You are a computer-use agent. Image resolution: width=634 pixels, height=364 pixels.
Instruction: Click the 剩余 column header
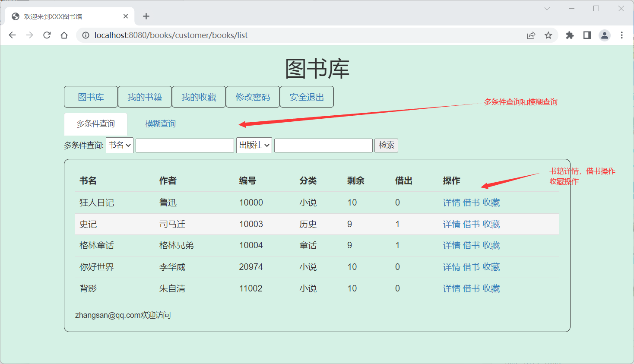coord(356,180)
